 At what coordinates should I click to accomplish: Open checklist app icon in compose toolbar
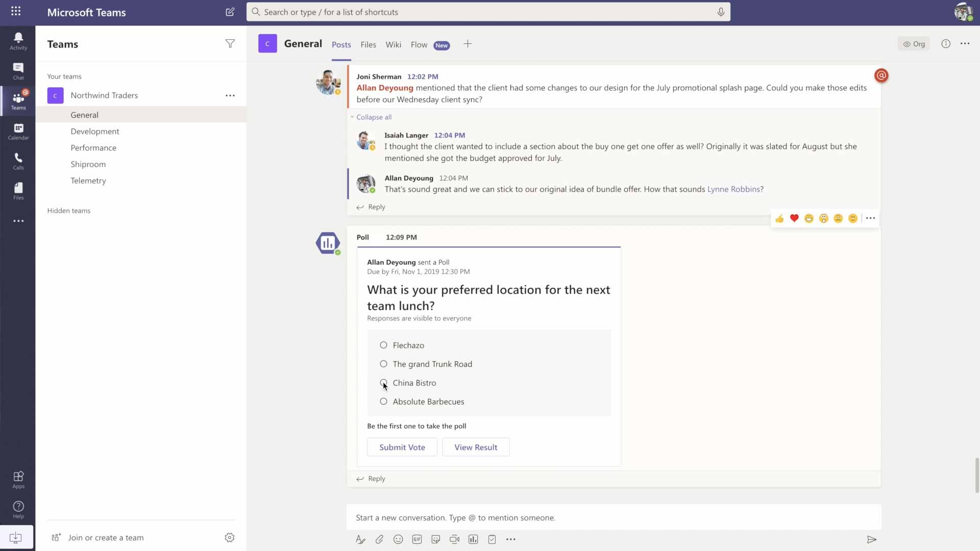click(x=492, y=539)
